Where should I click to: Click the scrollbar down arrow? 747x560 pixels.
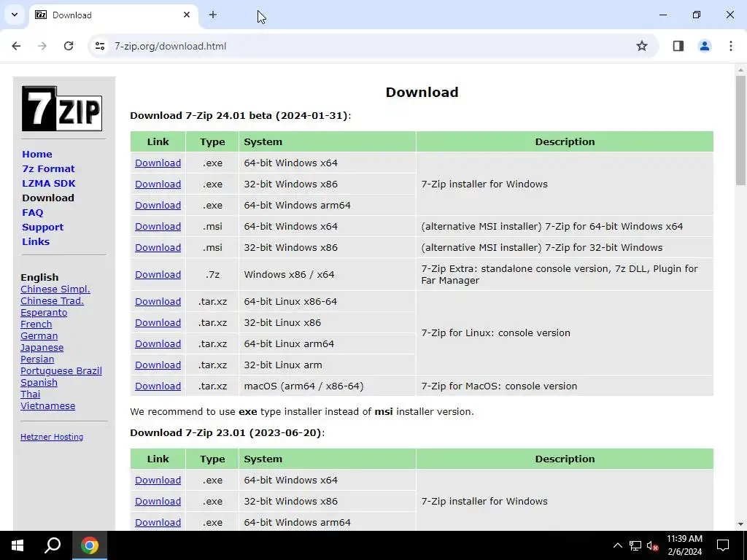[x=740, y=524]
